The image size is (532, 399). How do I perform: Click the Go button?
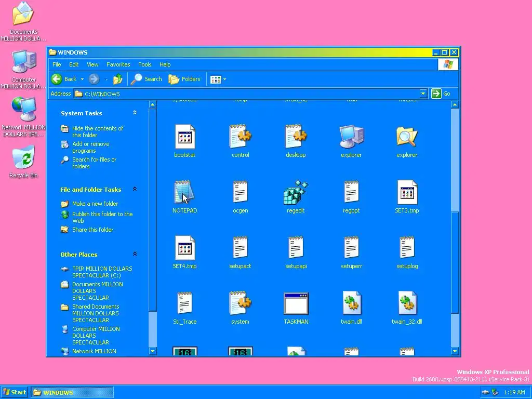pos(441,94)
